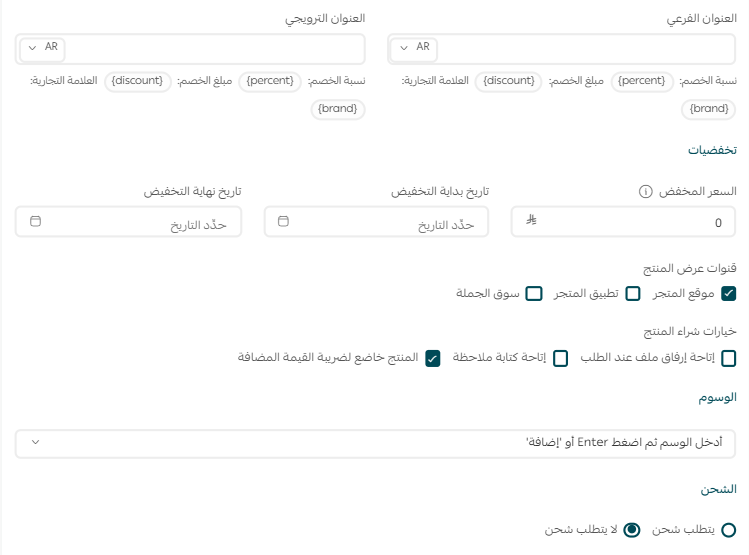The image size is (749, 555).
Task: Click the tags input أدخل الوسم field
Action: click(x=375, y=444)
